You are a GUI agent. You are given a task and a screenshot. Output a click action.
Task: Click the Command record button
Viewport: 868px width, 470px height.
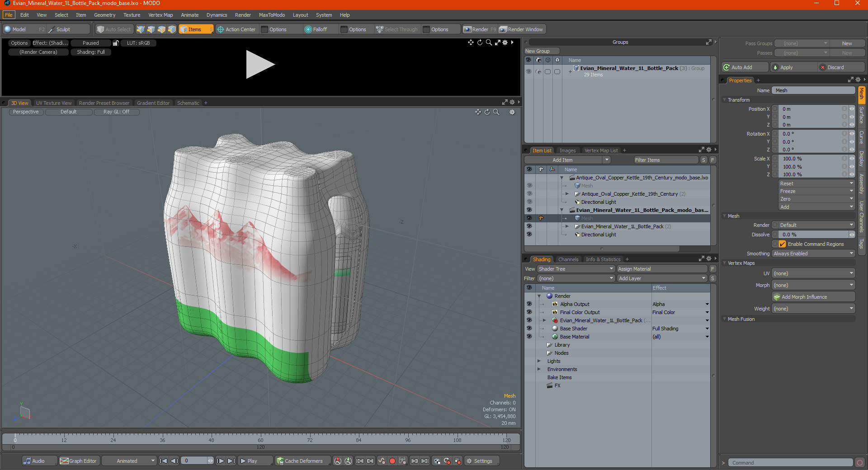(860, 463)
